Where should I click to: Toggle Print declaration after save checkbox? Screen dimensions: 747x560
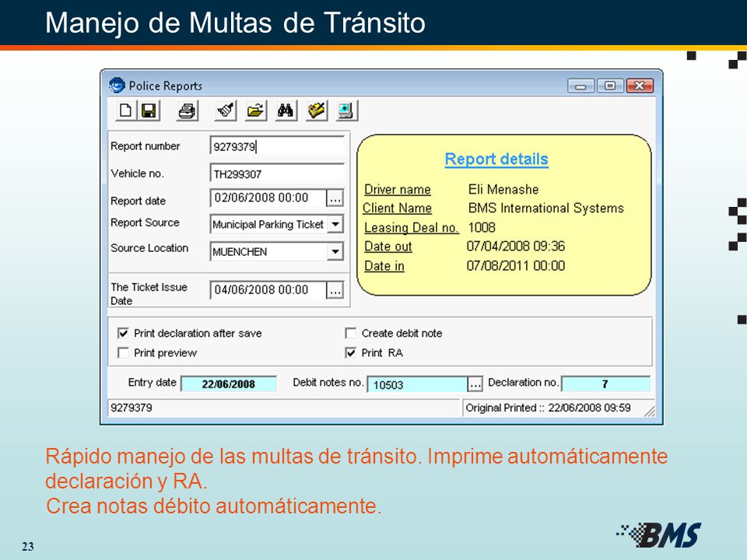click(x=123, y=333)
